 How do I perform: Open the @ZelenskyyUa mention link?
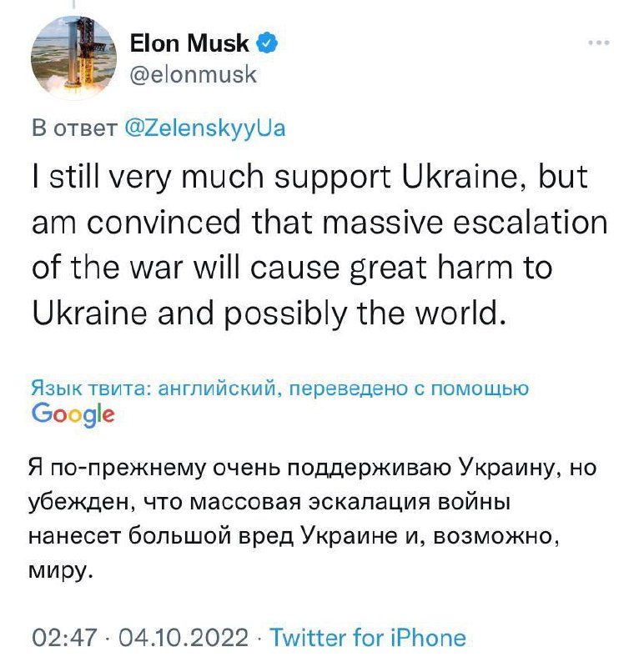click(x=204, y=128)
